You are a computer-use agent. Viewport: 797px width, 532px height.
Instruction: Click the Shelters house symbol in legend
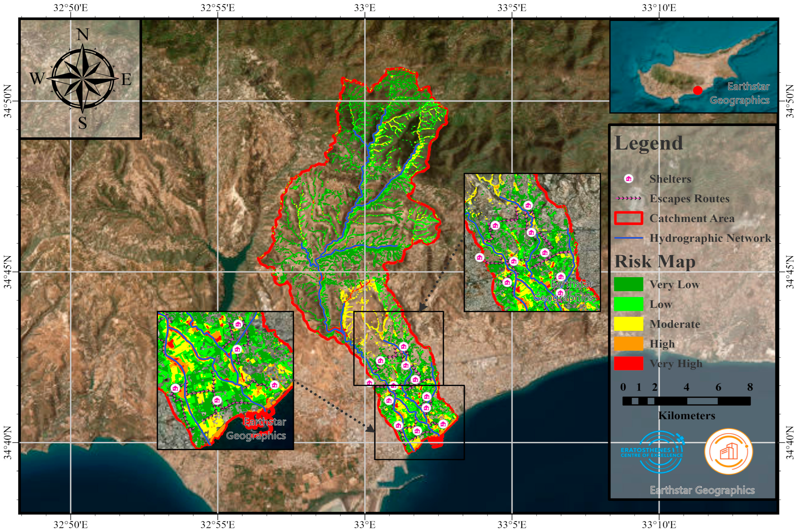(x=628, y=179)
